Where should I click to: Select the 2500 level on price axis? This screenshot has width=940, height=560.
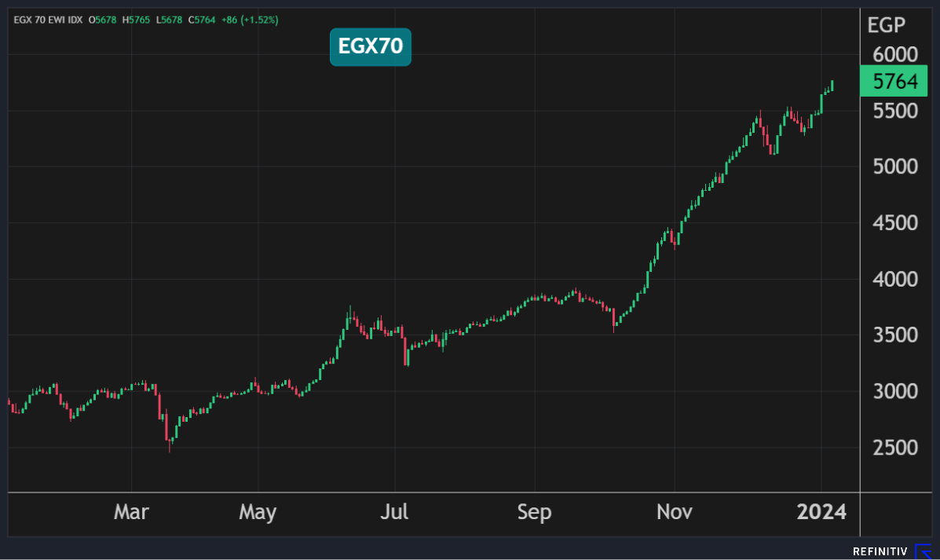pos(895,448)
